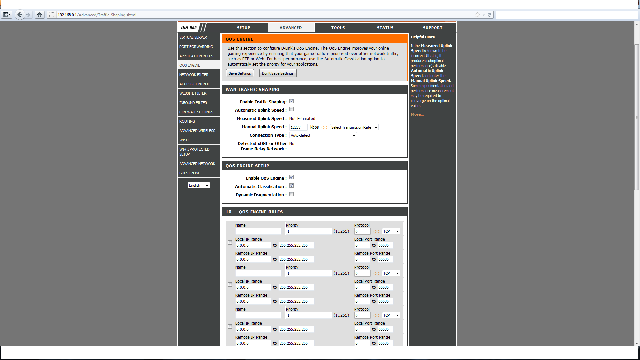The width and height of the screenshot is (640, 360).
Task: Enable the first QoS rule checkbox
Action: point(230,242)
